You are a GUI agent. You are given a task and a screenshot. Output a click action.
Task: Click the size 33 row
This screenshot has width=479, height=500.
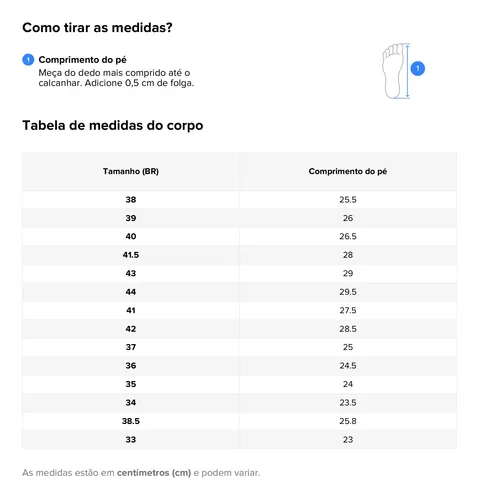point(239,439)
